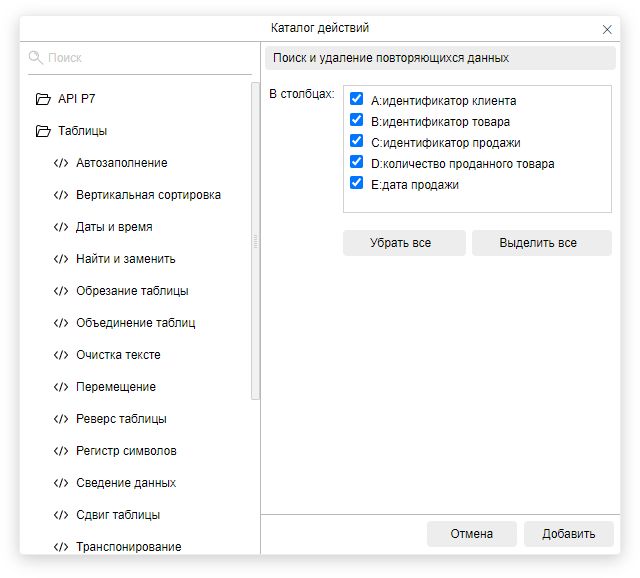Disable the E:дата продажи checkbox
The image size is (640, 578).
pyautogui.click(x=356, y=184)
